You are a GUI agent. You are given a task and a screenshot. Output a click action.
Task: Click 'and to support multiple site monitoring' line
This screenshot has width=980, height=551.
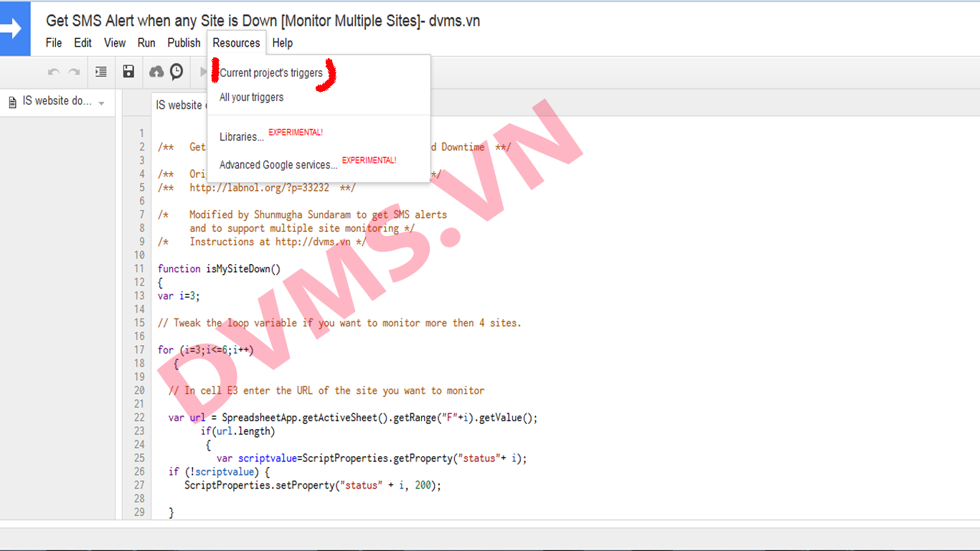pyautogui.click(x=301, y=228)
